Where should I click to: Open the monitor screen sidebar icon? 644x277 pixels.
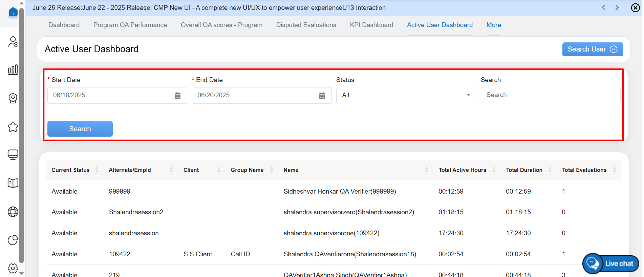point(13,155)
